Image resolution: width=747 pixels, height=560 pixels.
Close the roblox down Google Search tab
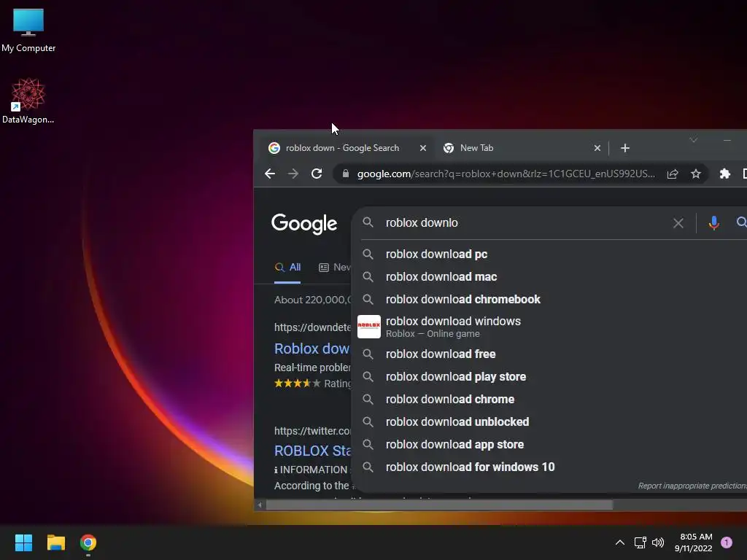pos(422,148)
